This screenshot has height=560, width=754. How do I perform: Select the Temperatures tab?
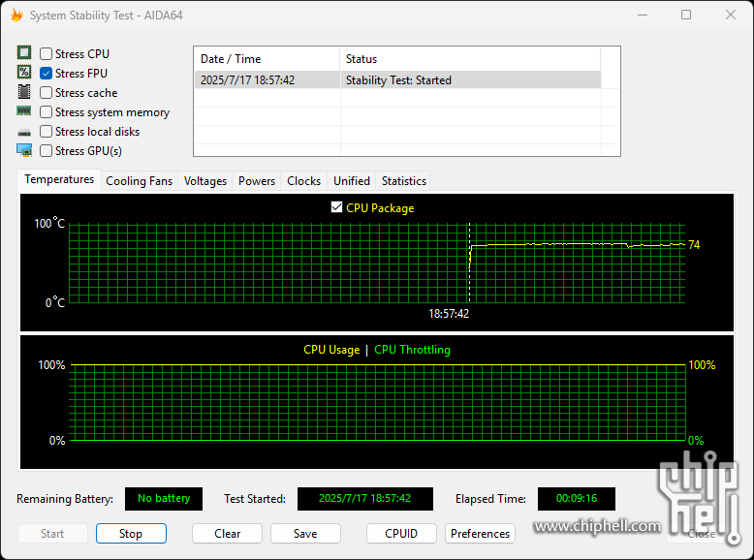pos(59,179)
